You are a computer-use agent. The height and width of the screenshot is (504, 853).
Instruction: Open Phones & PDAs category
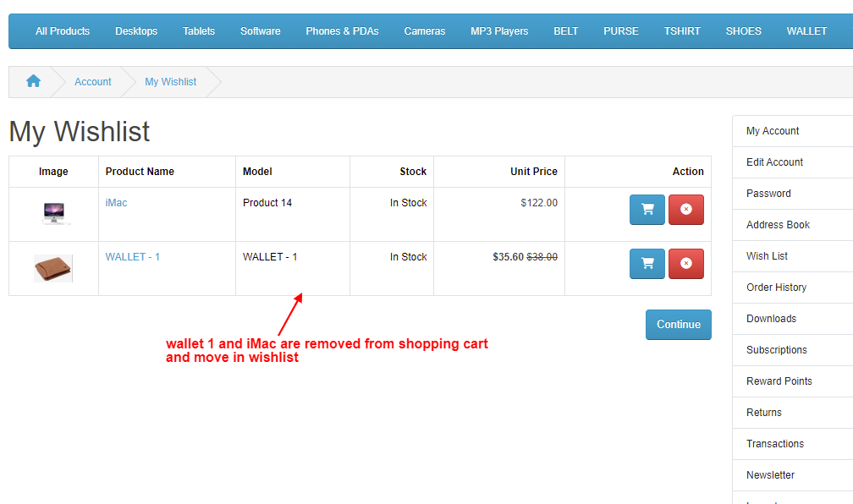342,31
